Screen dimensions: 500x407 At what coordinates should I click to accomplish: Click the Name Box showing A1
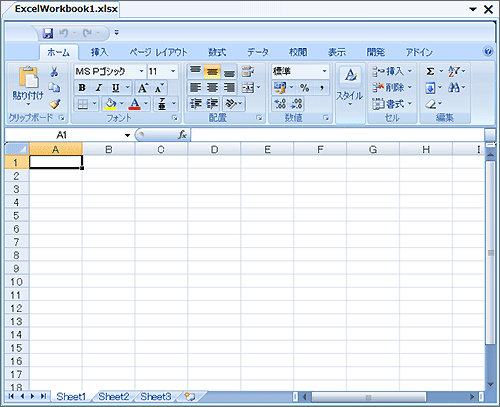(x=68, y=135)
